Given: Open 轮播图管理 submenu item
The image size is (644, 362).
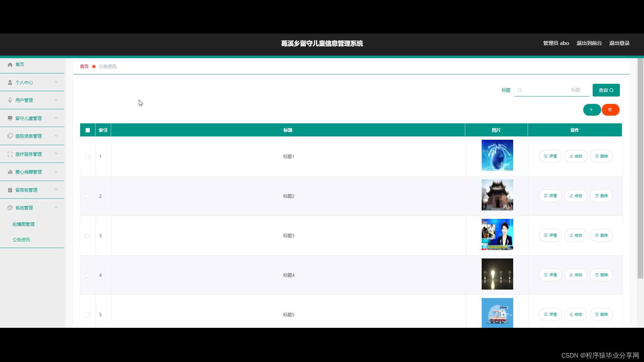Looking at the screenshot, I should [x=23, y=224].
